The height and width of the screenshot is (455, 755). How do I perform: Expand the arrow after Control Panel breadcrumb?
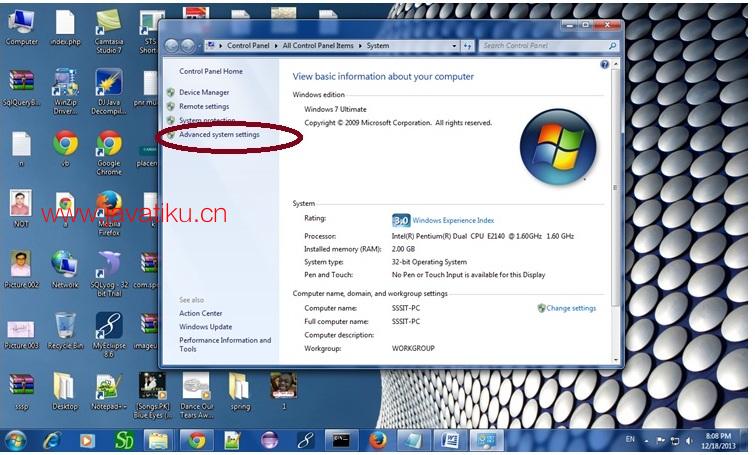pyautogui.click(x=276, y=46)
